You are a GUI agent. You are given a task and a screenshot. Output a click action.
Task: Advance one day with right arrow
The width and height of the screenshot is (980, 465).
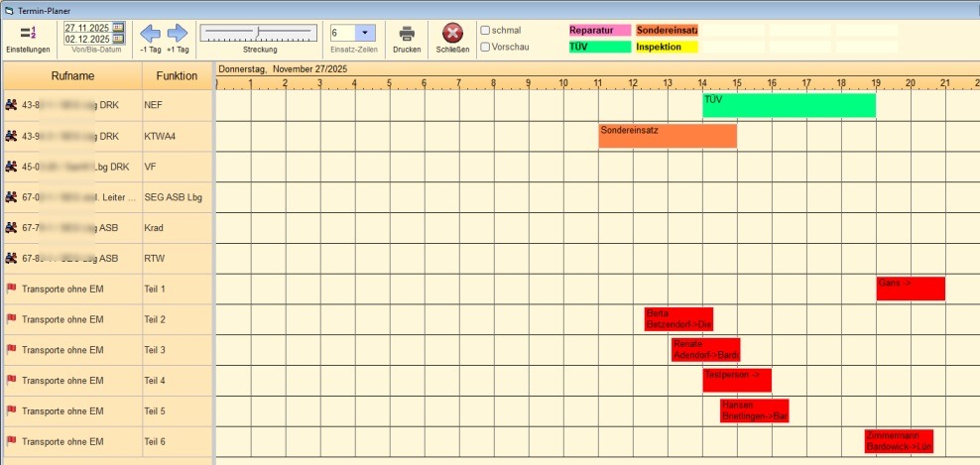pyautogui.click(x=177, y=33)
